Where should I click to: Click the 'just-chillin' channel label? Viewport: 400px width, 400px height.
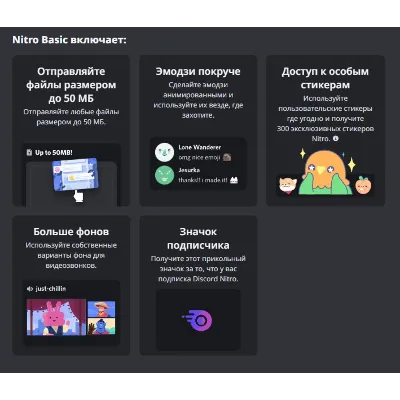[51, 289]
